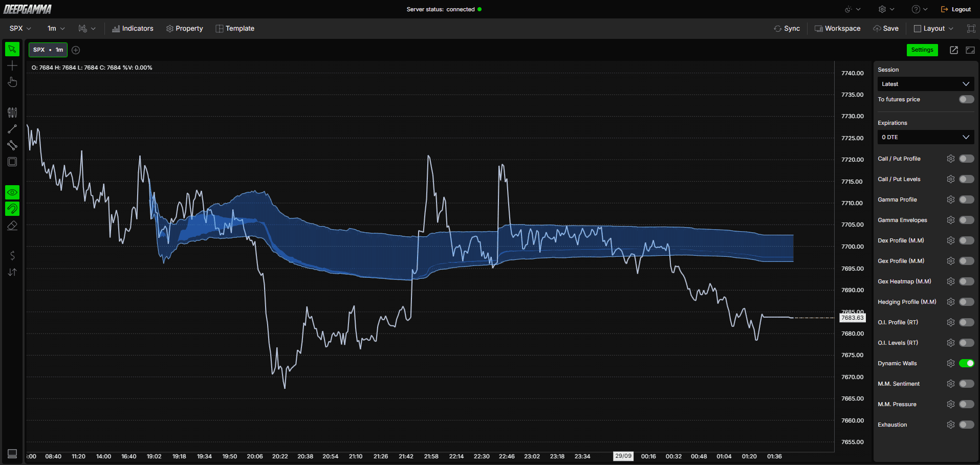Click the 29/09 date marker on time axis
Viewport: 980px width, 465px height.
tap(623, 456)
